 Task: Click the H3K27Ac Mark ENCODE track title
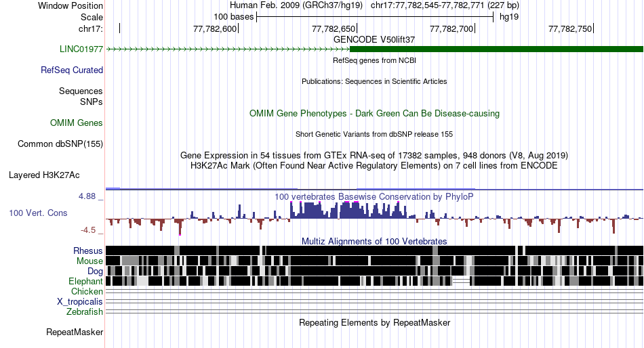click(x=374, y=166)
